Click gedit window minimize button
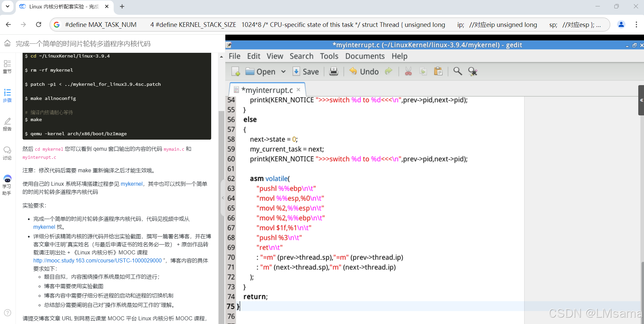644x324 pixels. (x=627, y=45)
